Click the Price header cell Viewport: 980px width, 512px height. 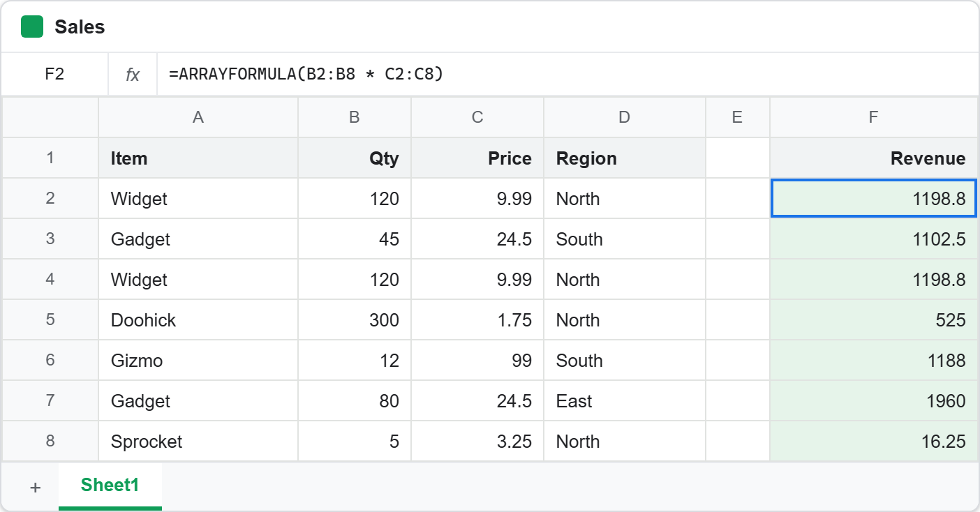[477, 158]
